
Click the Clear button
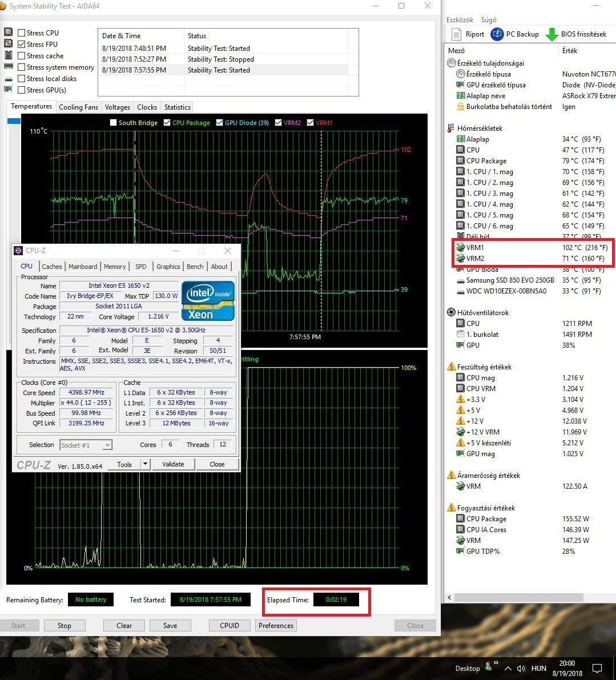point(124,625)
